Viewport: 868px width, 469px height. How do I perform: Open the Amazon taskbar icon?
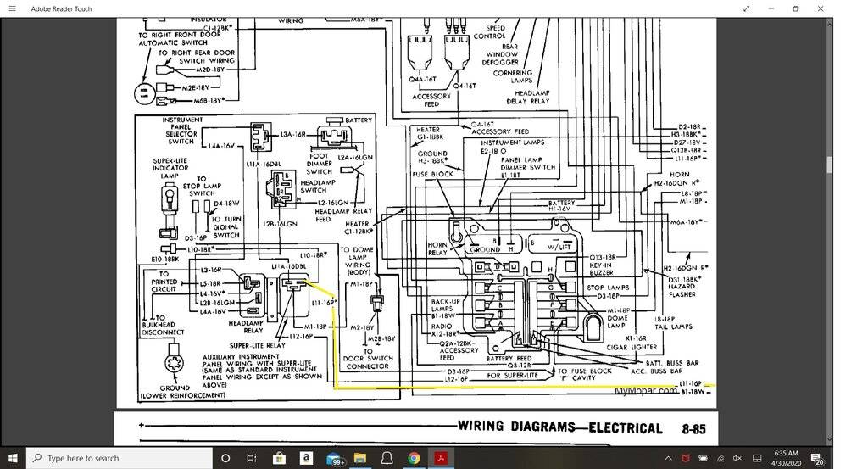point(305,458)
